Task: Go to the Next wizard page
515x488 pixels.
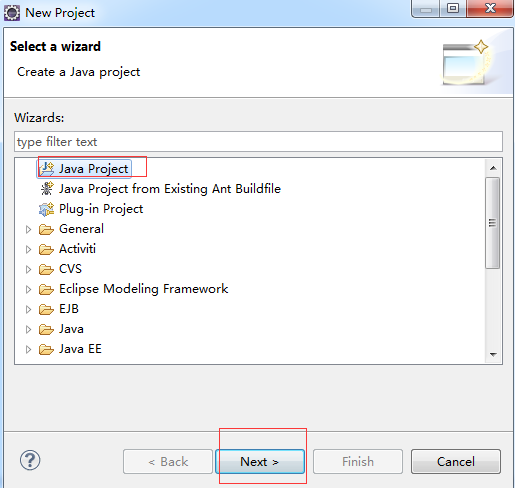Action: (260, 462)
